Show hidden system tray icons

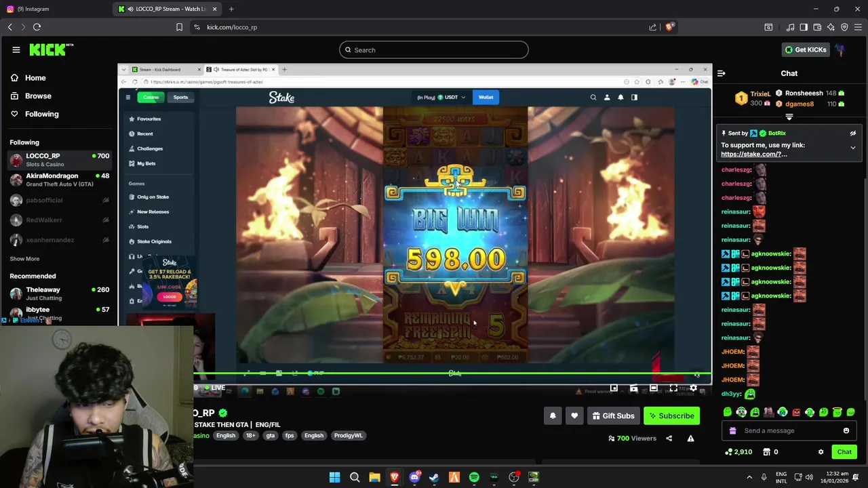pos(749,478)
